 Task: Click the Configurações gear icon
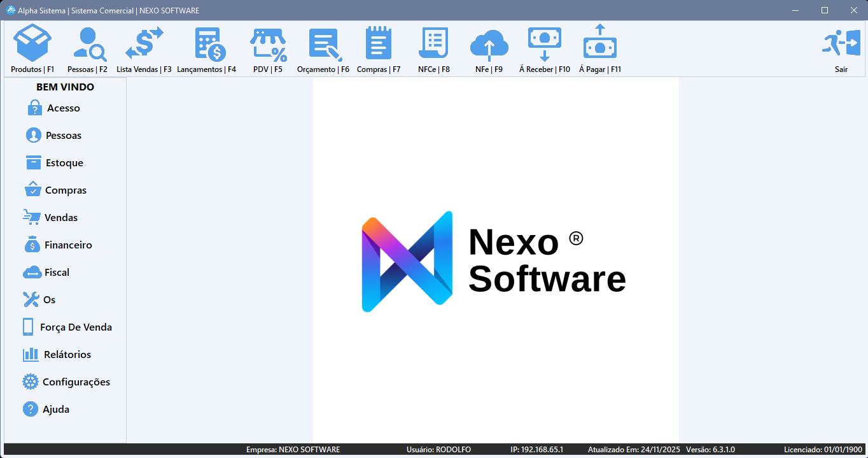[31, 382]
